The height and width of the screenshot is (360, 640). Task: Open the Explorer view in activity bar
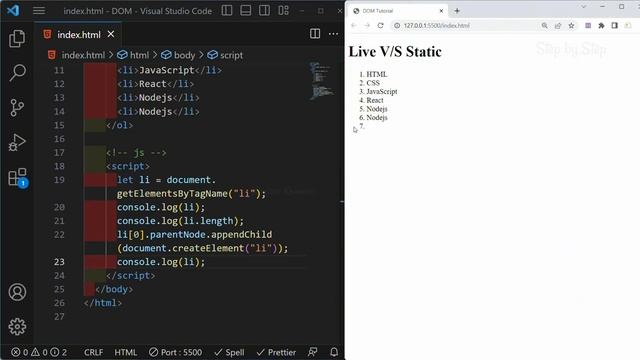[17, 39]
